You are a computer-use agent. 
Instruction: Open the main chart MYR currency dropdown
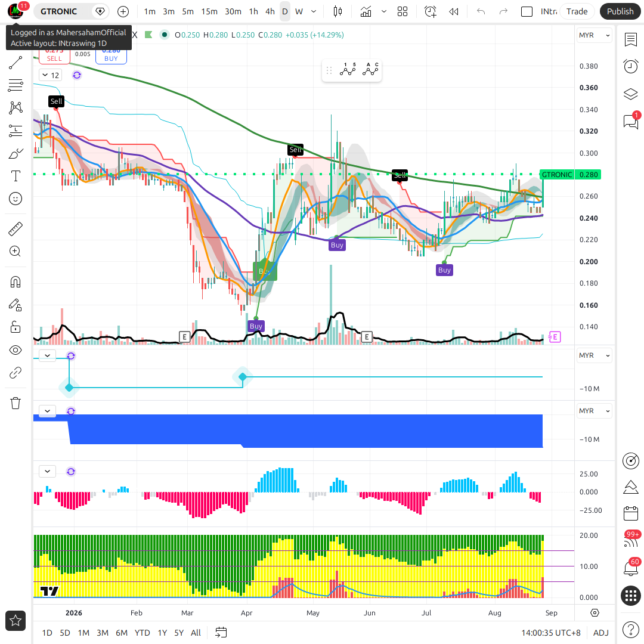[595, 35]
